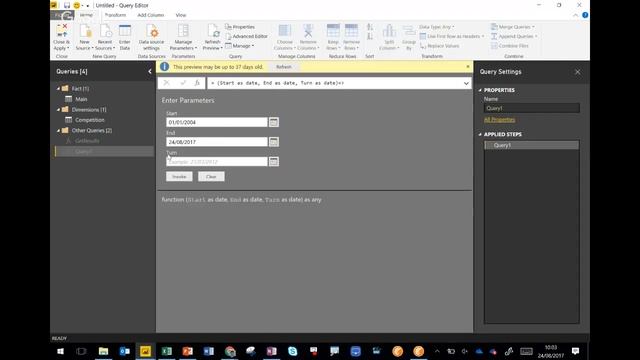Screen dimensions: 640x360
Task: Cancel formula edit with X icon
Action: tap(166, 83)
